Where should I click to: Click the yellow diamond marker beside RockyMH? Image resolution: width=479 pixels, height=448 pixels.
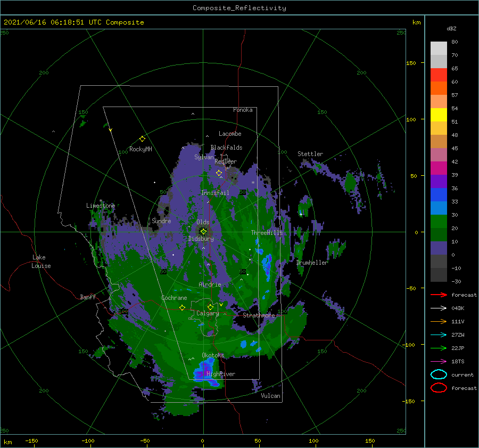142,139
